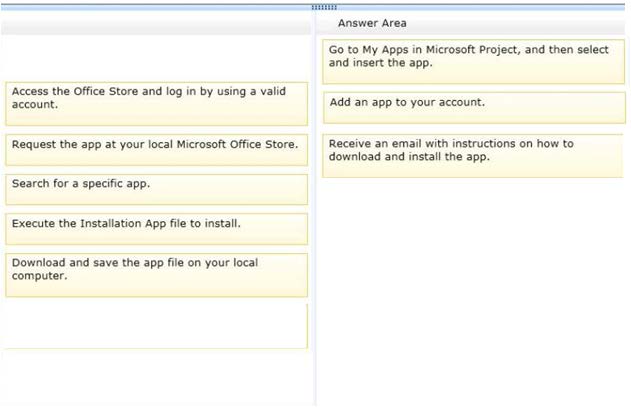Click the Answer Area header label
The height and width of the screenshot is (408, 631).
[x=372, y=23]
